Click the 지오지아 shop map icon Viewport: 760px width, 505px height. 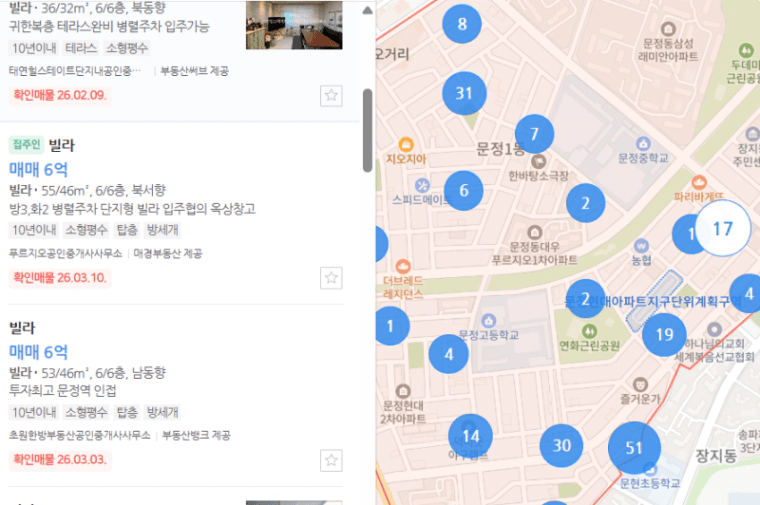coord(406,144)
